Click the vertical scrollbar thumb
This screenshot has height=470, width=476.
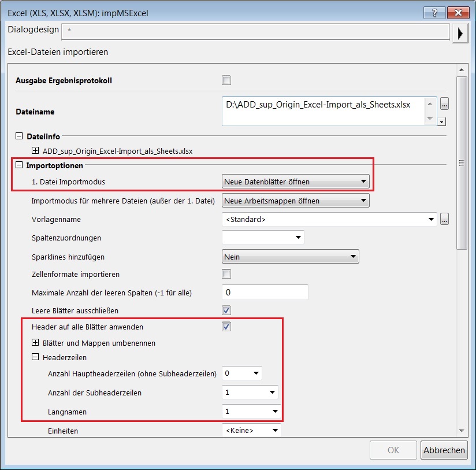462,163
